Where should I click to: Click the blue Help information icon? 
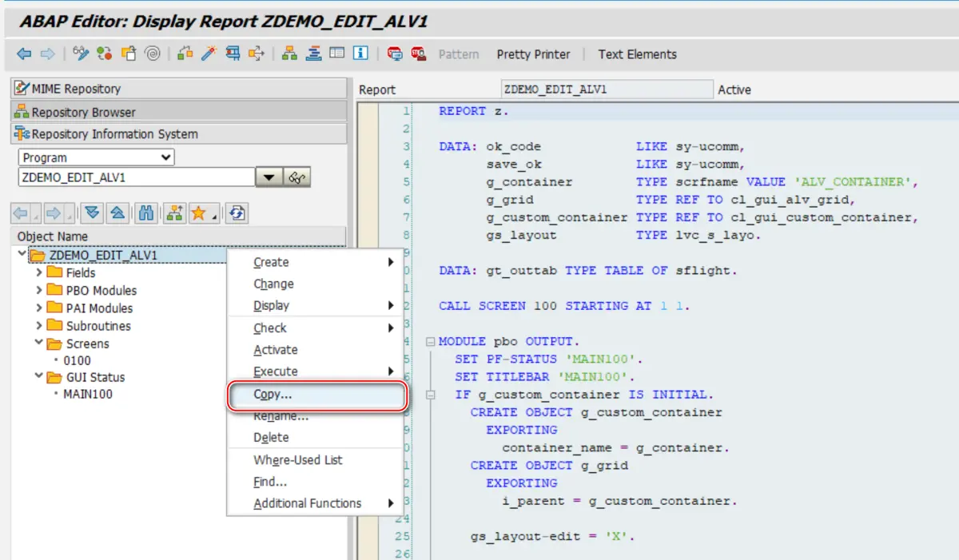pyautogui.click(x=360, y=54)
